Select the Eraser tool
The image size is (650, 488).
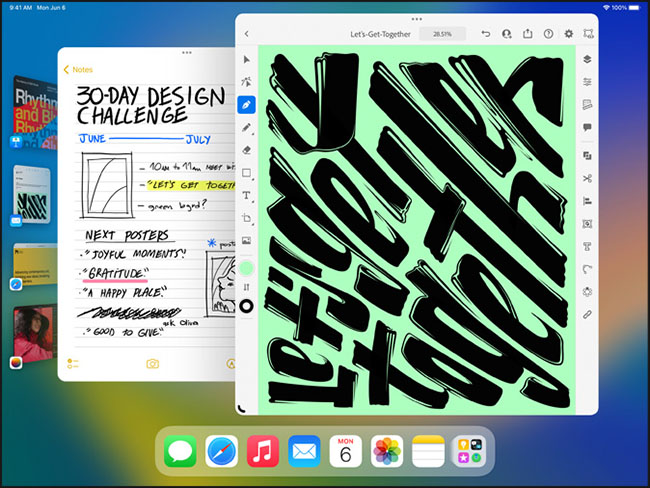pyautogui.click(x=246, y=150)
